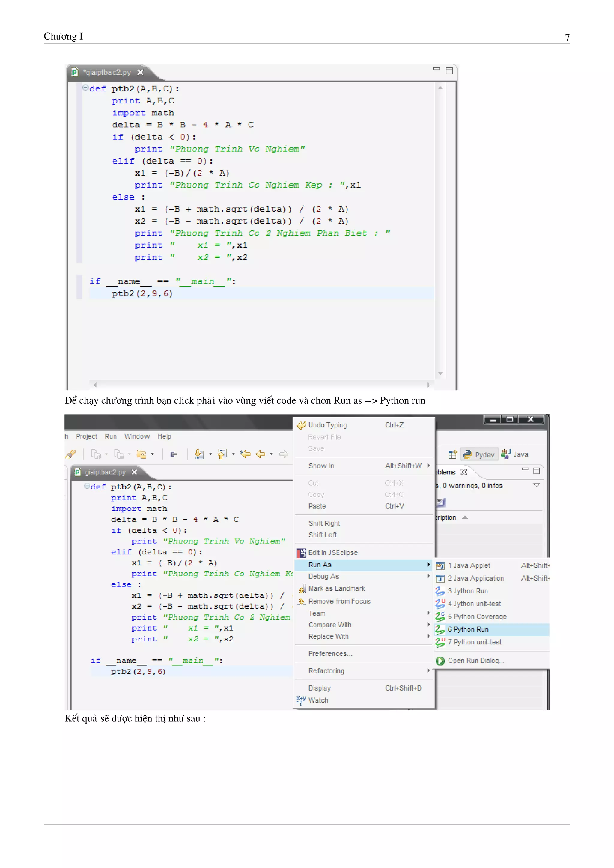
Task: Click down arrow of top editor's vertical scrollbar
Action: coord(440,373)
